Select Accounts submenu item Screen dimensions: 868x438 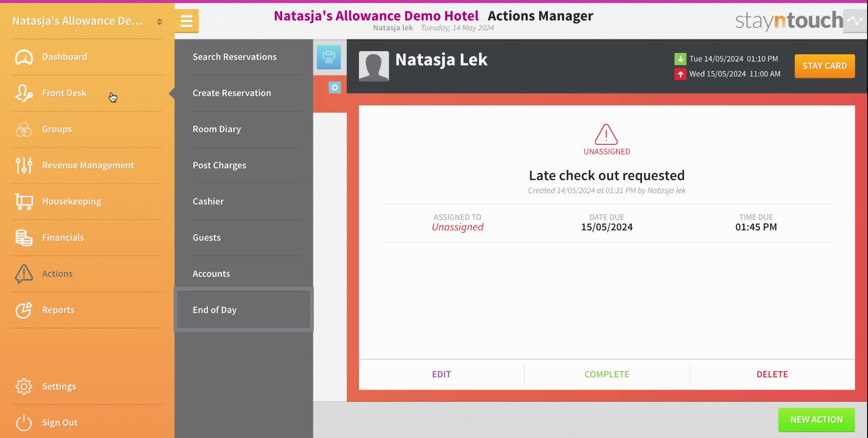tap(244, 274)
